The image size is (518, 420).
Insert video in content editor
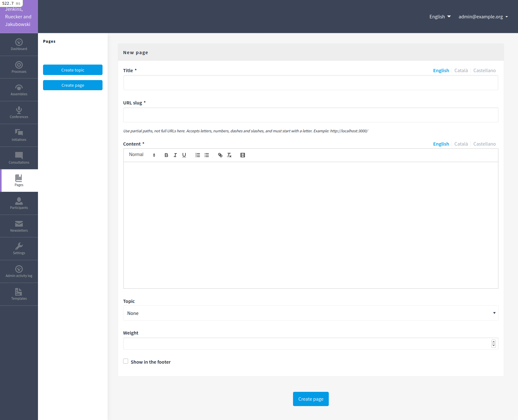pyautogui.click(x=243, y=155)
